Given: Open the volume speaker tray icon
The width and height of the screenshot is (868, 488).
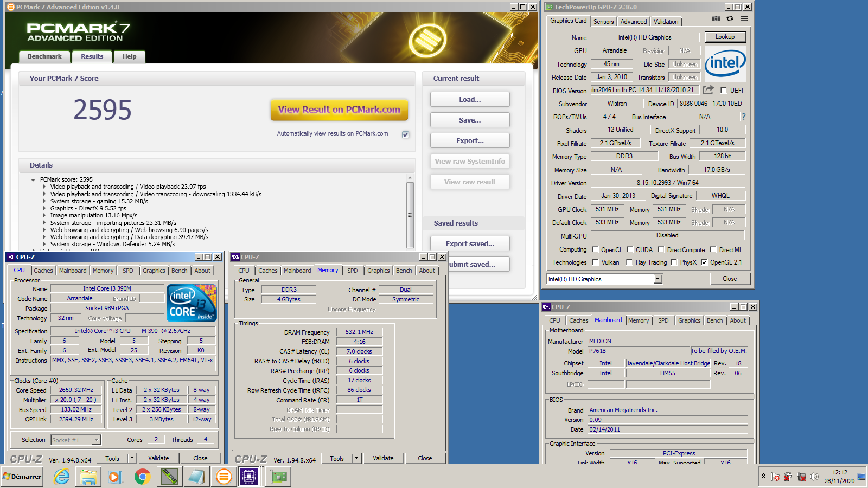Looking at the screenshot, I should (x=814, y=477).
